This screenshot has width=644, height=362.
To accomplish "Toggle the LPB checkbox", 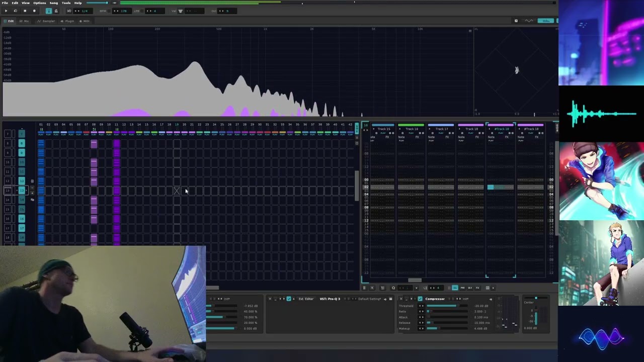I will coord(142,11).
